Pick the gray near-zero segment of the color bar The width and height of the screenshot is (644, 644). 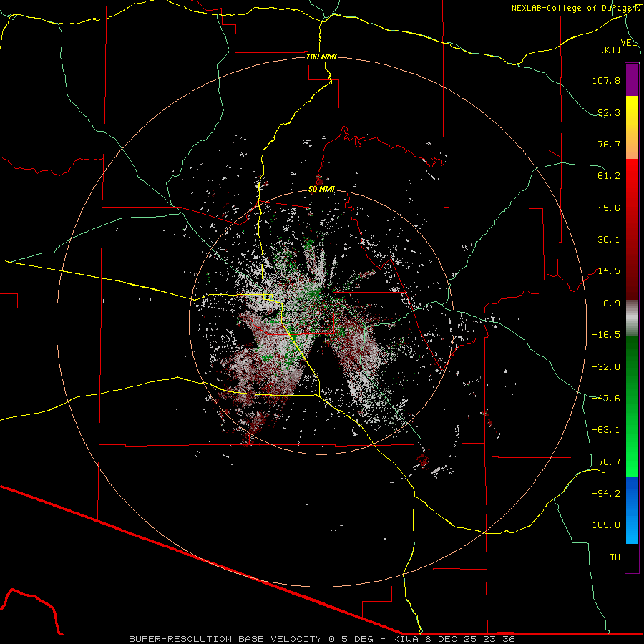pyautogui.click(x=632, y=318)
